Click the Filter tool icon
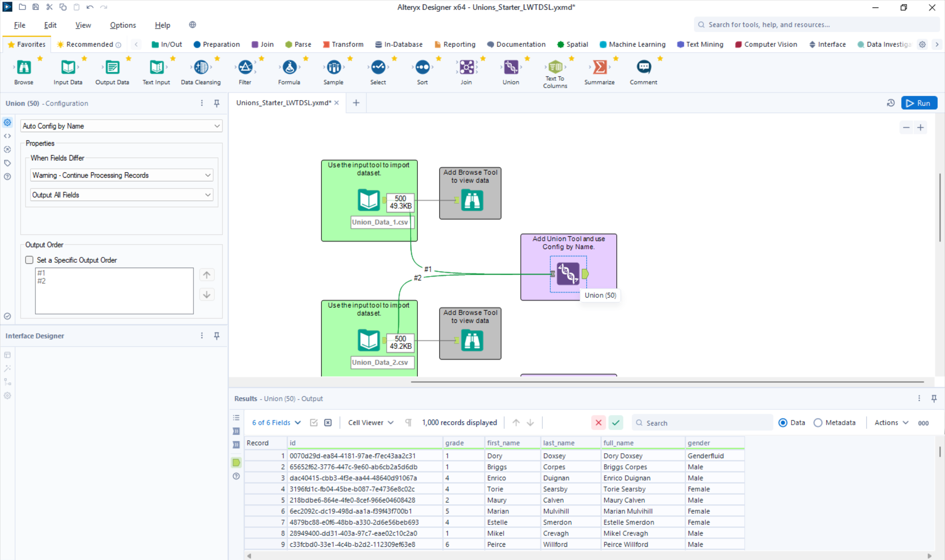Image resolution: width=945 pixels, height=560 pixels. point(245,67)
